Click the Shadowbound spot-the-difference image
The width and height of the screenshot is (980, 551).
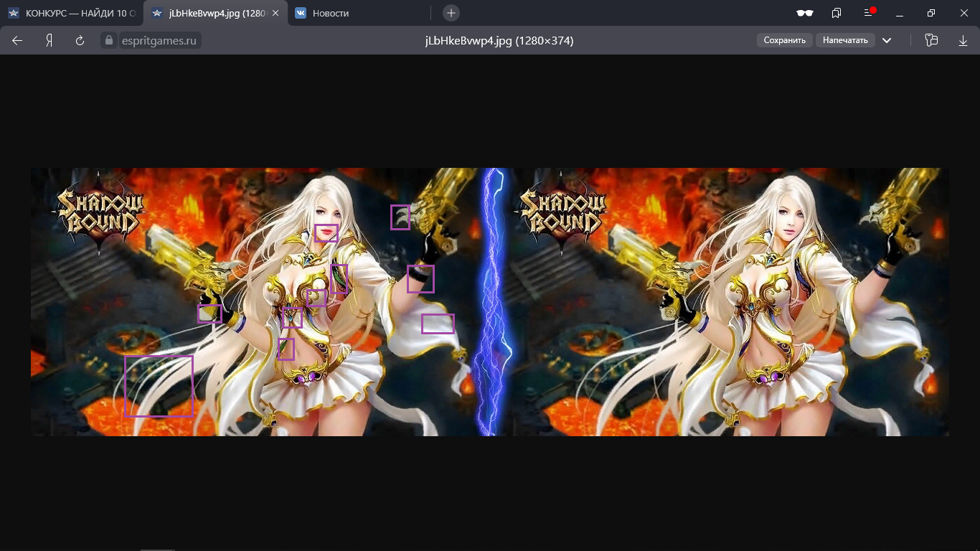click(490, 302)
